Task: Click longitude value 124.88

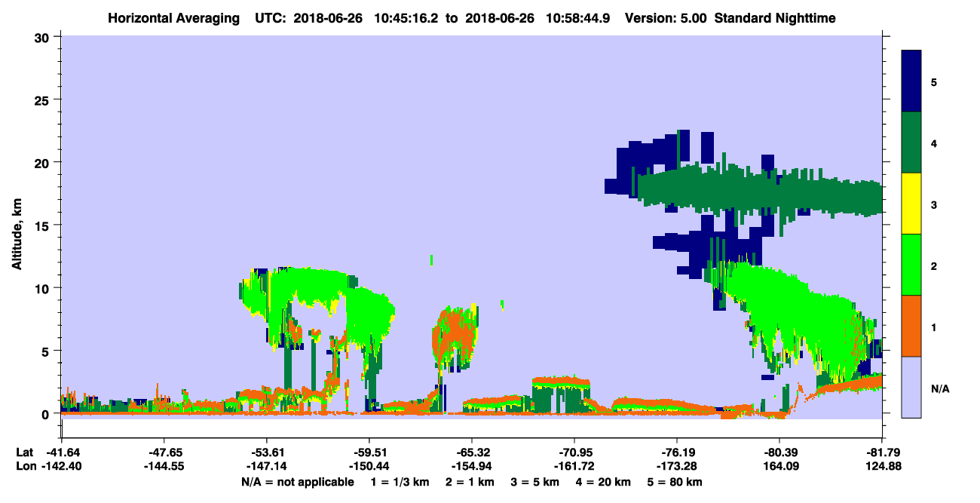Action: (882, 467)
